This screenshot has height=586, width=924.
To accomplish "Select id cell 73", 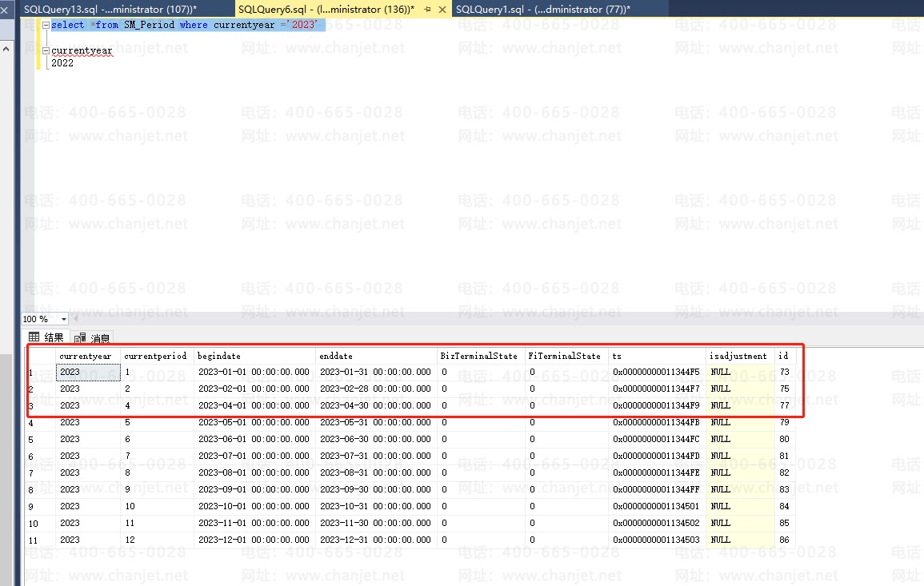I will coord(786,373).
